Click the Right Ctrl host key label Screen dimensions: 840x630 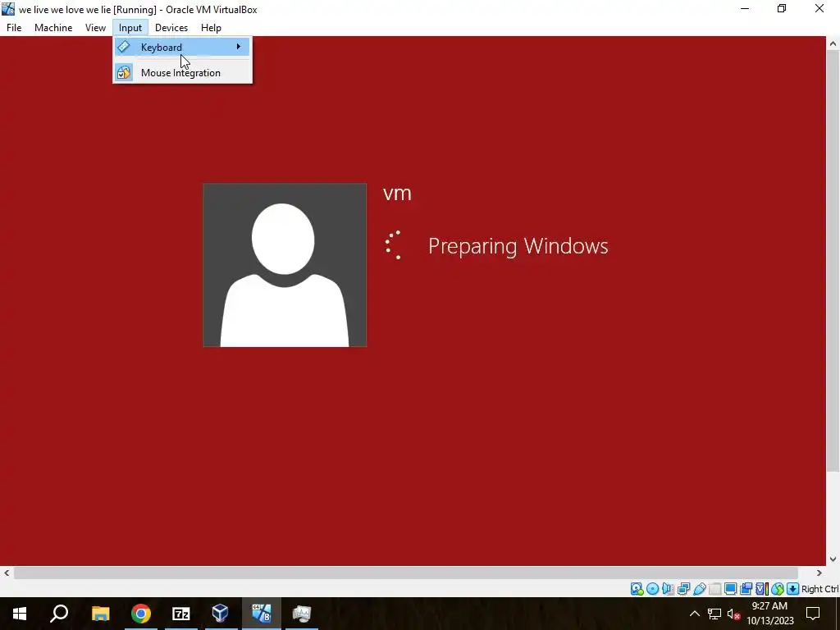820,589
